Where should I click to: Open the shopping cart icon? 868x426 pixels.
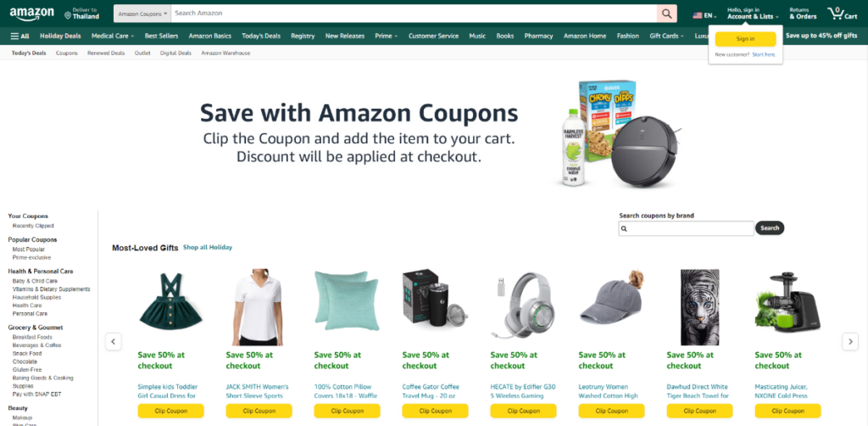tap(842, 14)
